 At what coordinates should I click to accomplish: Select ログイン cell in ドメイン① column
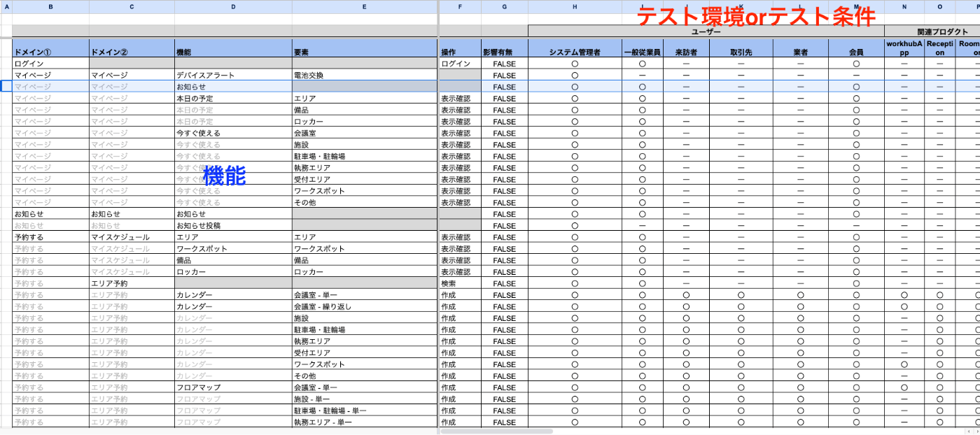pyautogui.click(x=50, y=64)
